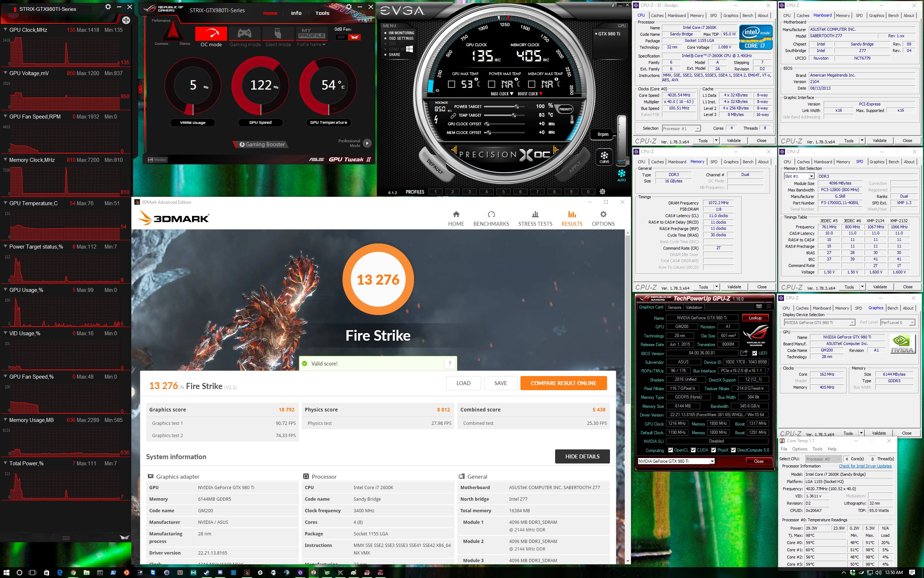Toggle PhysX checkbox in GPU-Z

(x=713, y=450)
